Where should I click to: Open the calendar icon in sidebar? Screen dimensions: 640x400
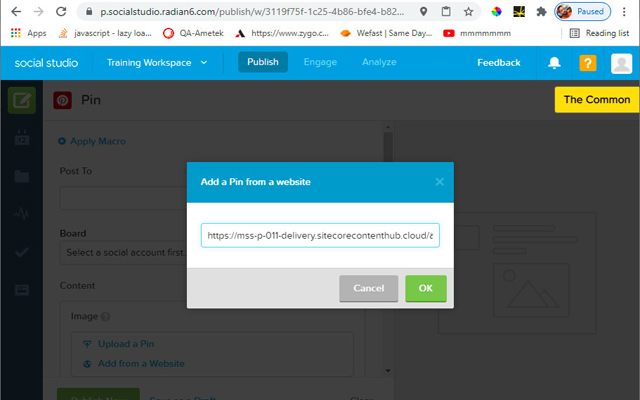(x=22, y=138)
